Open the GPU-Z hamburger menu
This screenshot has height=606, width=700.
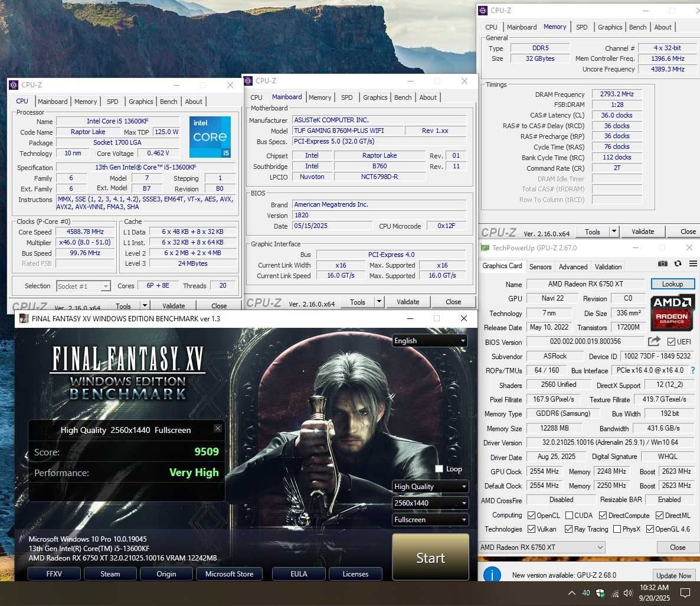(x=693, y=263)
